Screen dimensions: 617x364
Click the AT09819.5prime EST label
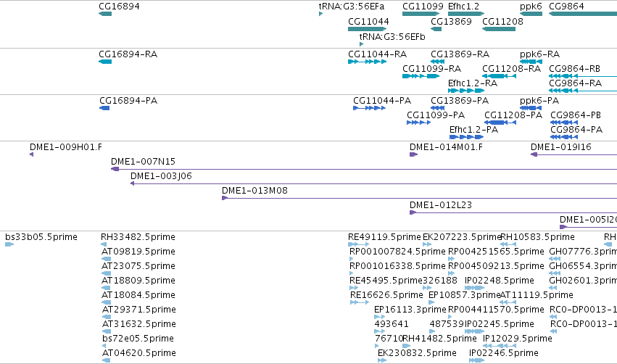138,252
